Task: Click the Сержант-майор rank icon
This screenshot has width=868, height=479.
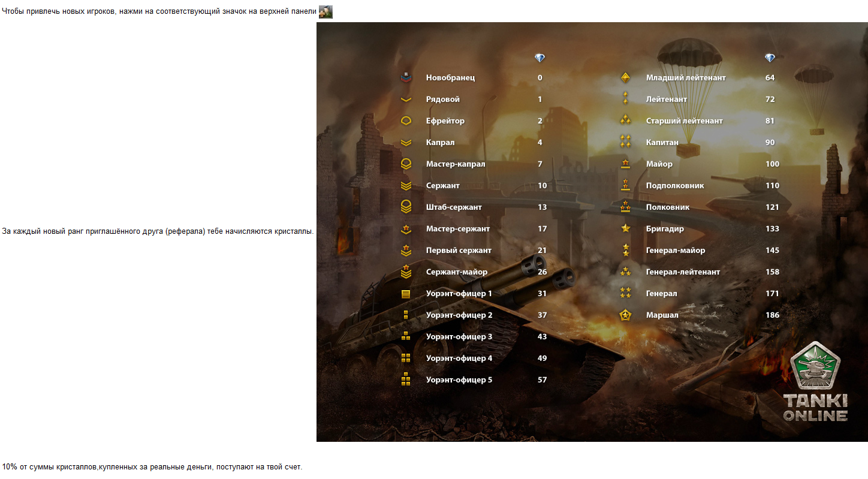Action: pyautogui.click(x=406, y=272)
